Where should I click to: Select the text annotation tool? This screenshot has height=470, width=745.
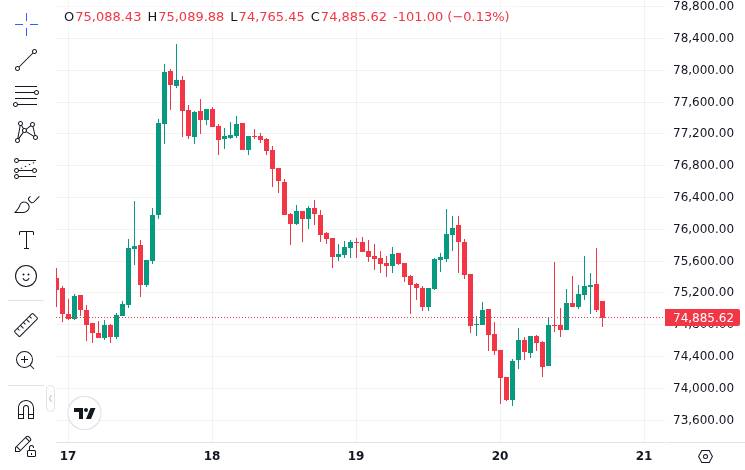tap(26, 240)
